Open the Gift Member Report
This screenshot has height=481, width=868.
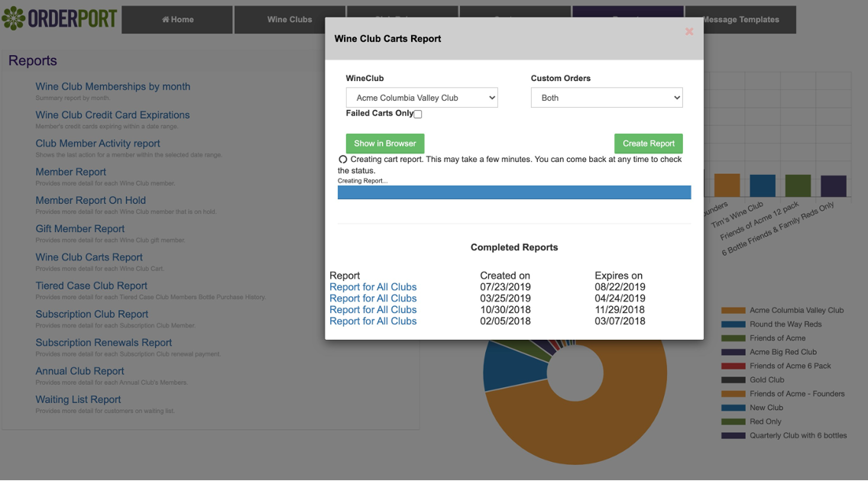coord(79,229)
